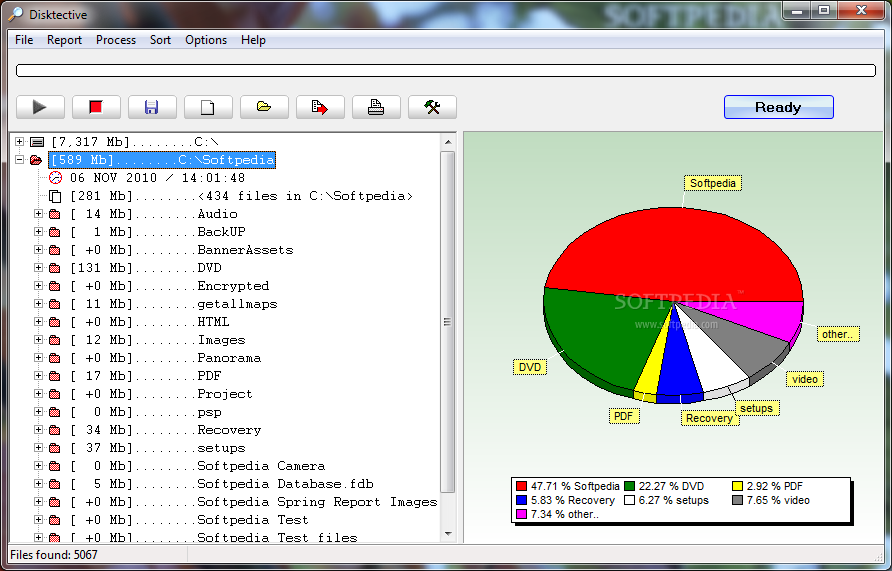Start the scan with the play button
Image resolution: width=892 pixels, height=571 pixels.
click(x=40, y=107)
